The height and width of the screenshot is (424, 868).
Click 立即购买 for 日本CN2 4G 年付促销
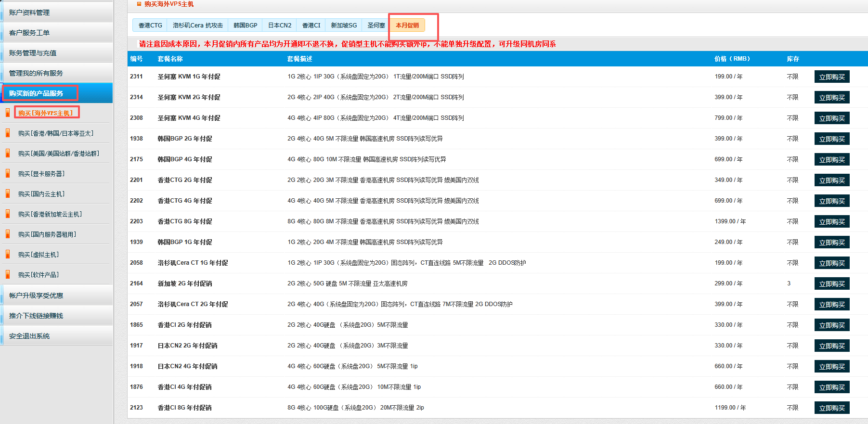tap(832, 367)
